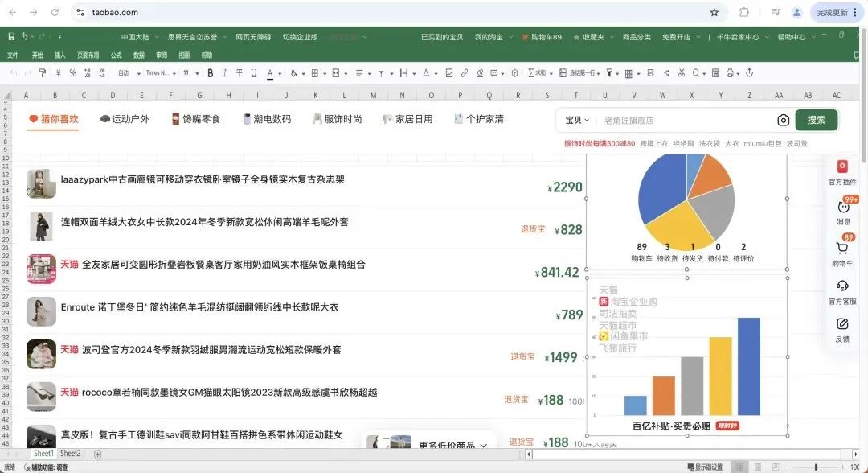Click the save icon in the green header
The image size is (868, 473).
(x=11, y=37)
